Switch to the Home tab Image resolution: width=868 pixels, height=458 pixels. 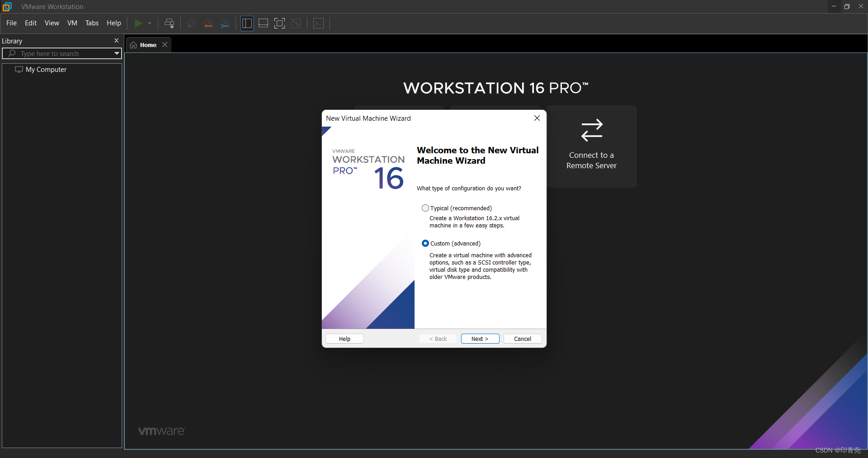click(x=148, y=45)
